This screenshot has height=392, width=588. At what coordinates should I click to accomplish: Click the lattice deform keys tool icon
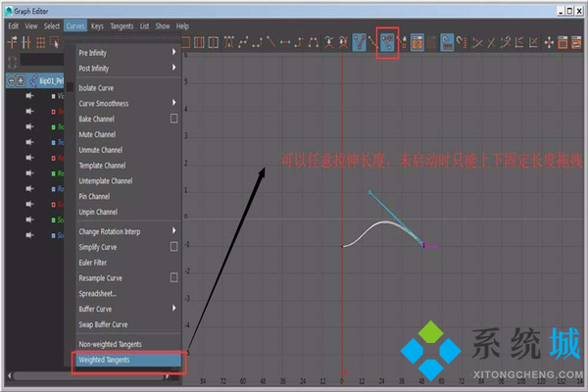[x=42, y=42]
